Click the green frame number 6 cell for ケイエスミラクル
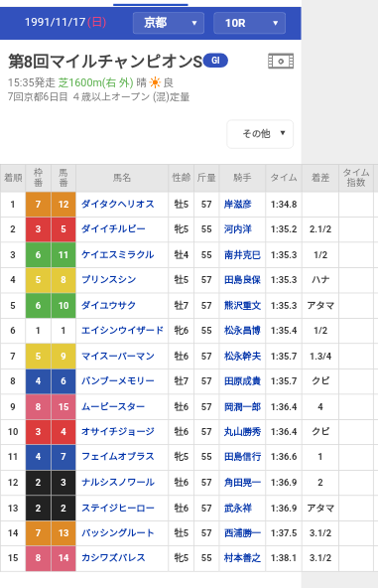The width and height of the screenshot is (378, 588). pos(38,255)
